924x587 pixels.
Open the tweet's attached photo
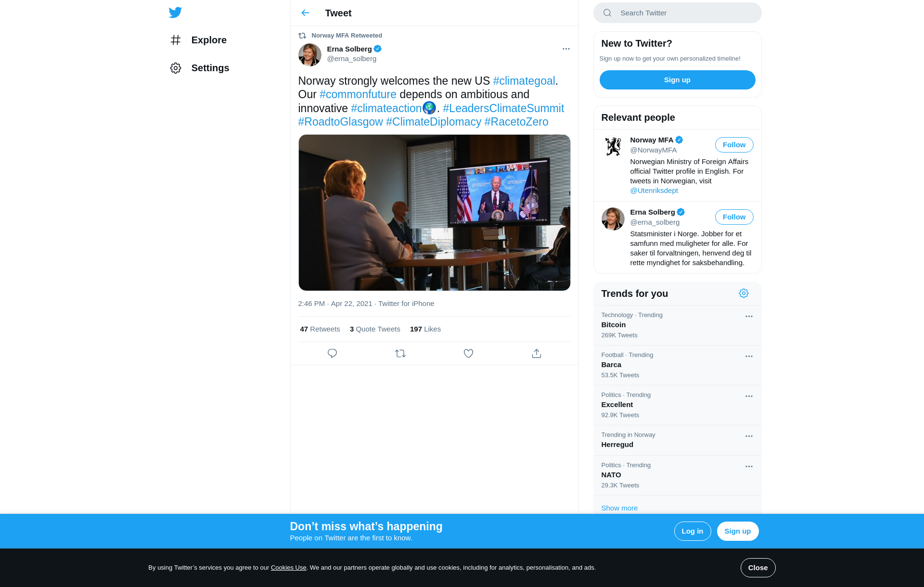434,213
